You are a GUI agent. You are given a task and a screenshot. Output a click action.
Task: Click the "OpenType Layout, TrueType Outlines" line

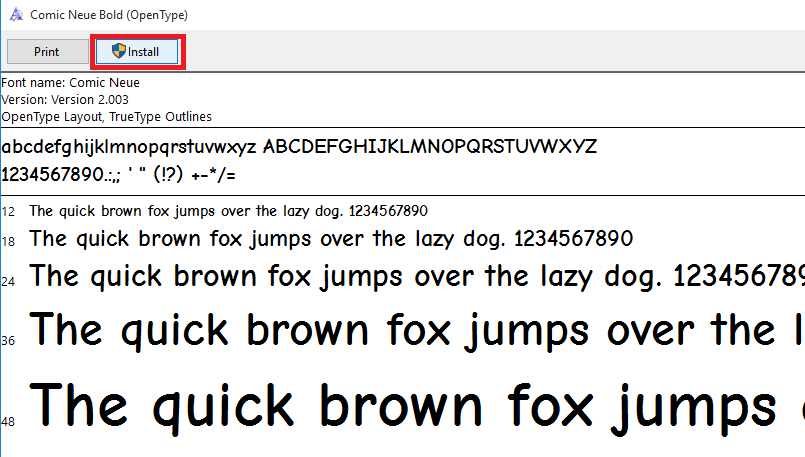pyautogui.click(x=106, y=117)
